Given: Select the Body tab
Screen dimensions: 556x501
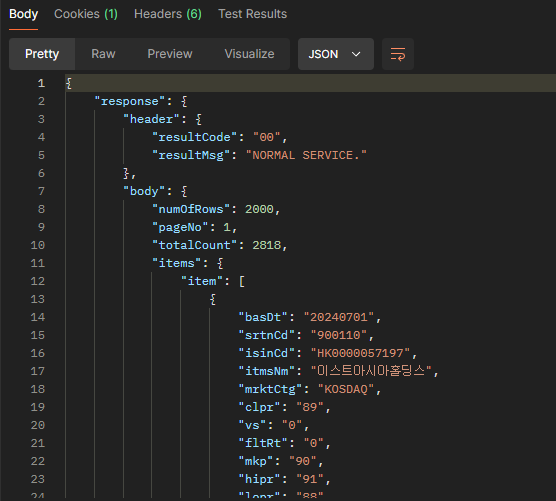Looking at the screenshot, I should pyautogui.click(x=23, y=14).
